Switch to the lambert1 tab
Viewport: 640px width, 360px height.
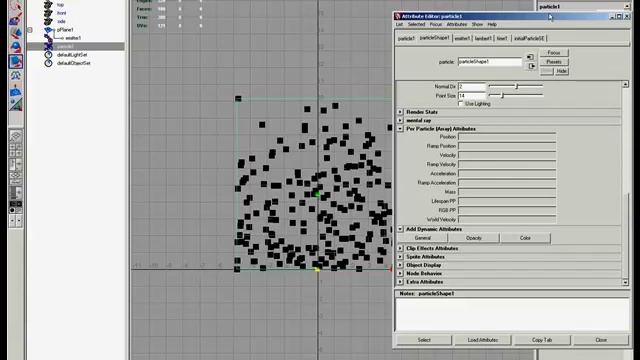click(x=483, y=38)
